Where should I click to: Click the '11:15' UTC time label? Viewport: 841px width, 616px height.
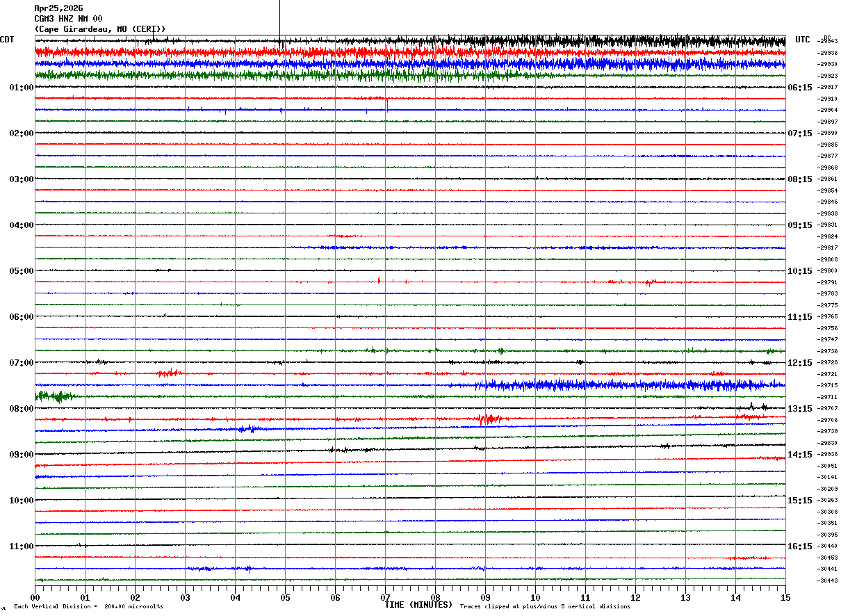point(800,317)
